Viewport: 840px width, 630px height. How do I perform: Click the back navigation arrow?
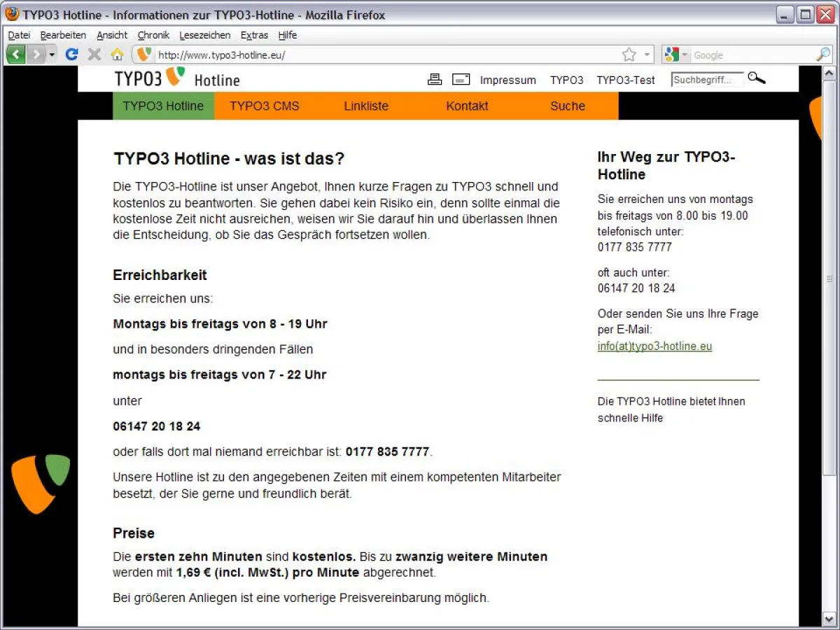(15, 54)
